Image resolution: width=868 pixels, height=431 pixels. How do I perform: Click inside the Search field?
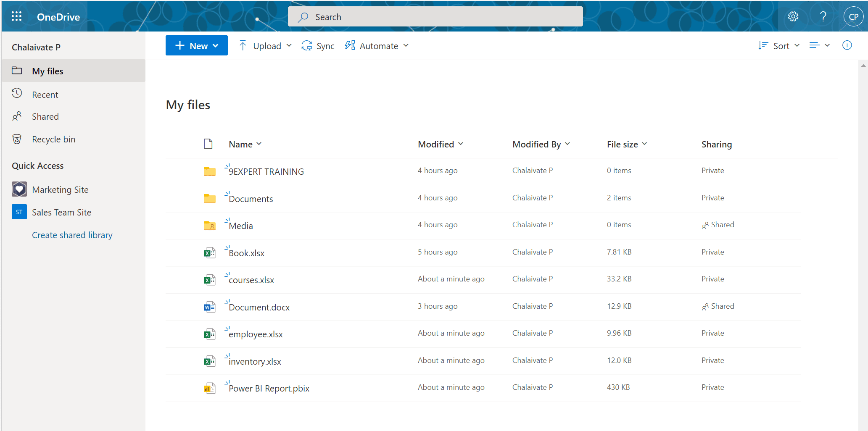435,16
